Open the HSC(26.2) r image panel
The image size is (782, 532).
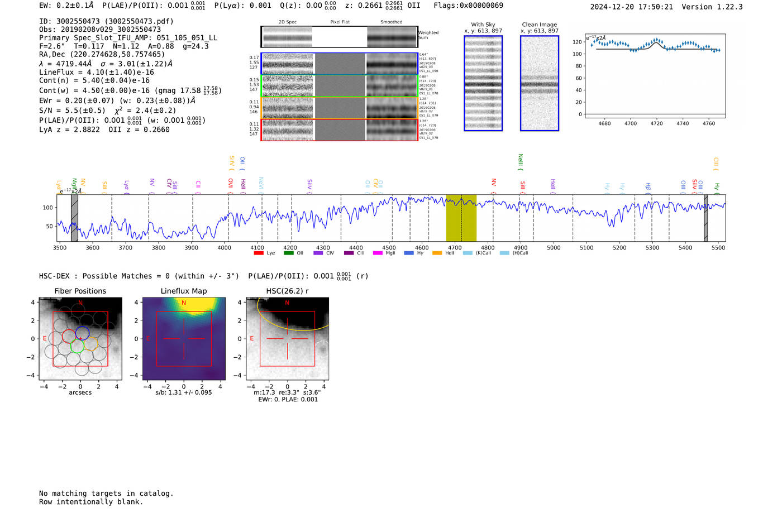288,339
